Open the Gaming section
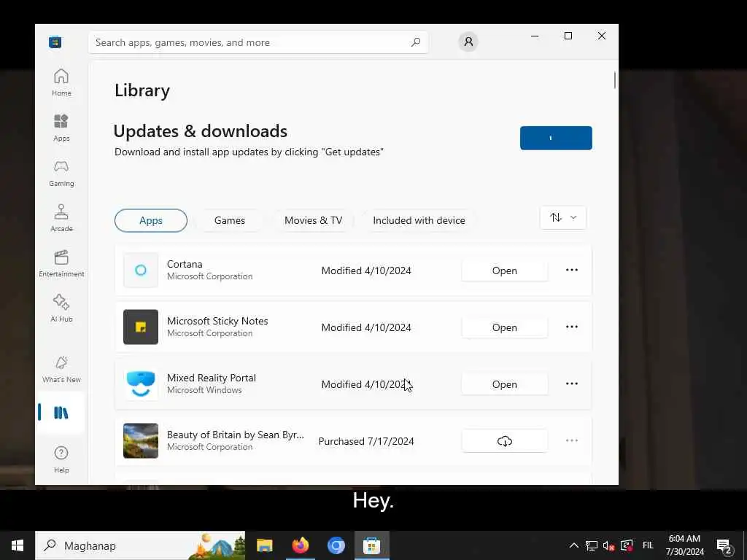Screen dimensions: 747x560 61,173
